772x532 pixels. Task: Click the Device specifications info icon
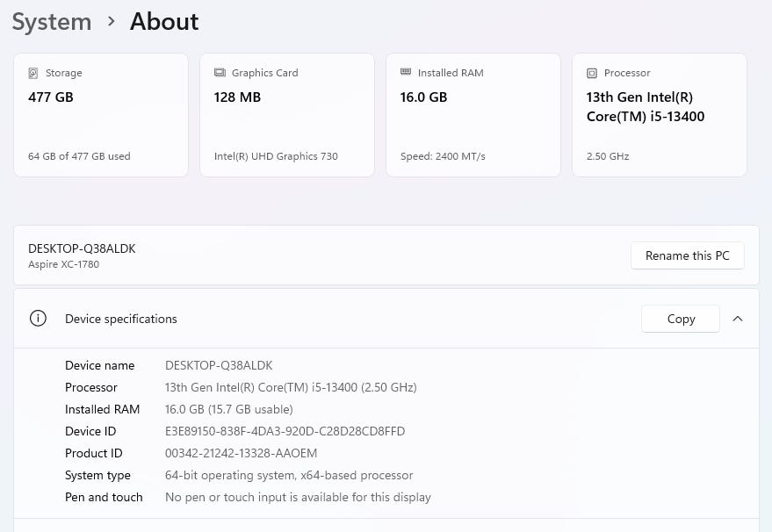click(x=38, y=319)
